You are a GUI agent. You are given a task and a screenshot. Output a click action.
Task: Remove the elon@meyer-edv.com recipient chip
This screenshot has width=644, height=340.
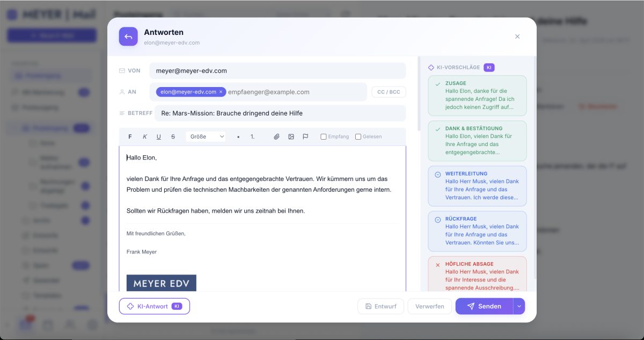(221, 92)
